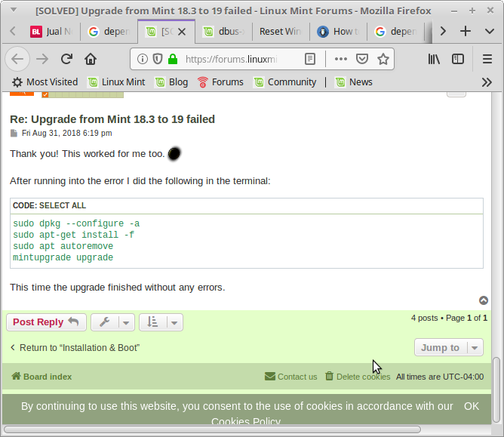The image size is (504, 437).
Task: Switch to the Jual tab
Action: click(51, 32)
